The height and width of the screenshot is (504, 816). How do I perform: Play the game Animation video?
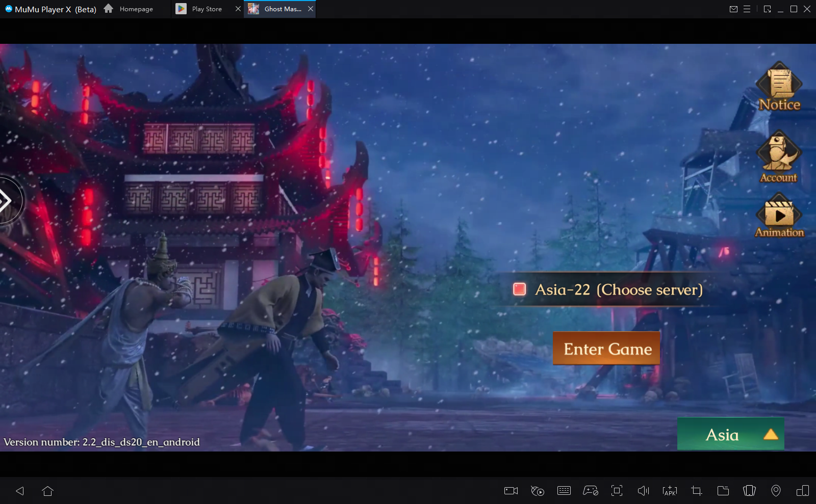click(779, 215)
